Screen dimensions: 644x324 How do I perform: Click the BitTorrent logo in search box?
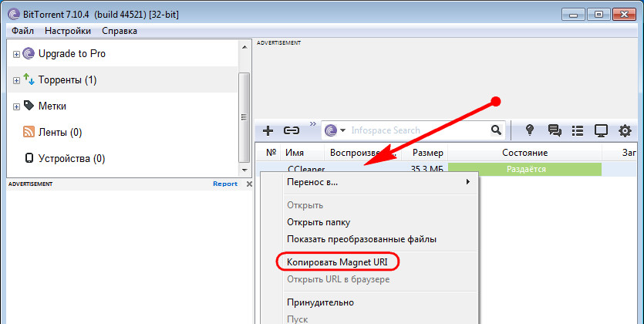pos(331,130)
